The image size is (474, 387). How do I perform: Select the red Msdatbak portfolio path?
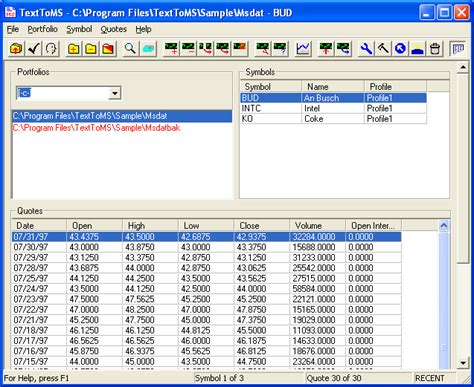pos(96,128)
